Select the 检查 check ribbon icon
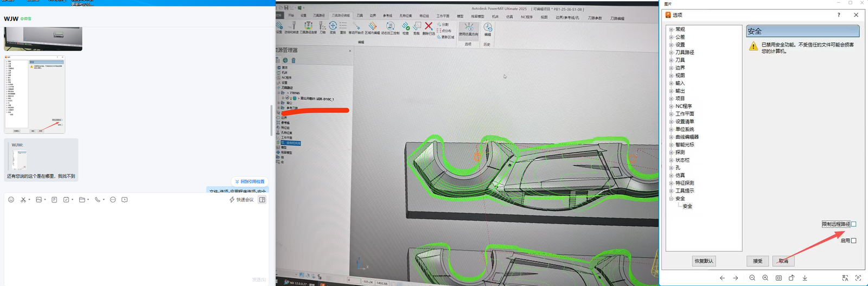868x286 pixels. 405,28
